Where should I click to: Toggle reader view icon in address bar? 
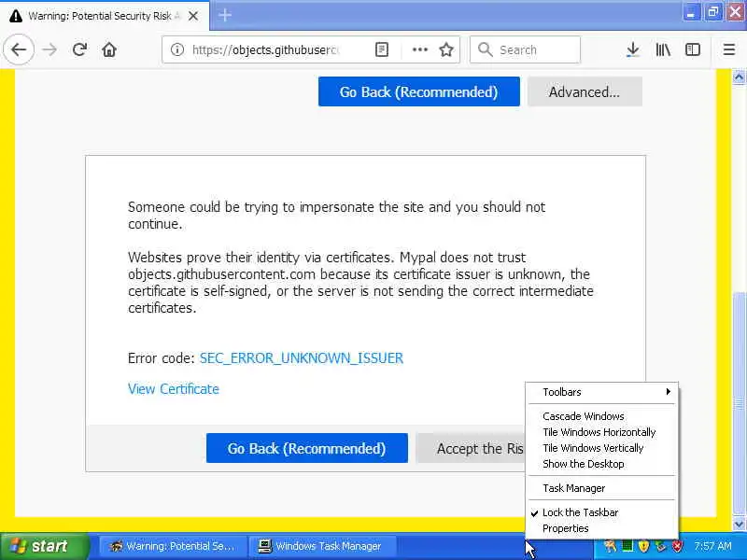coord(382,49)
